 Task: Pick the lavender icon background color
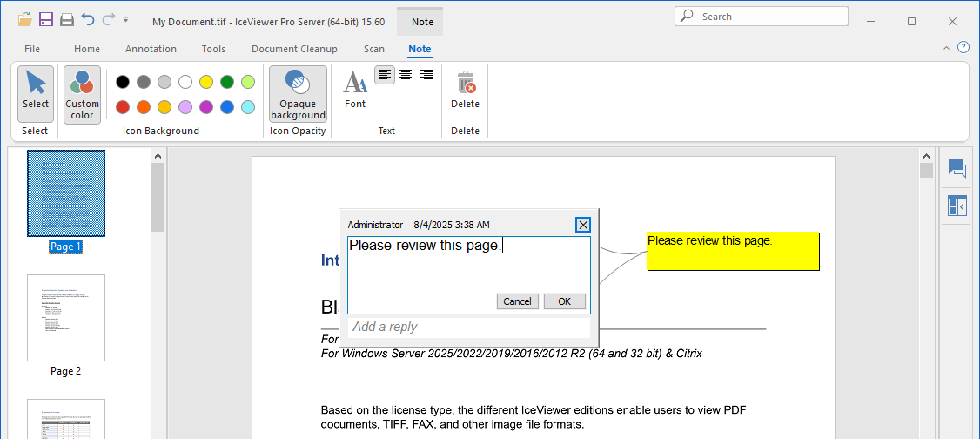(185, 107)
